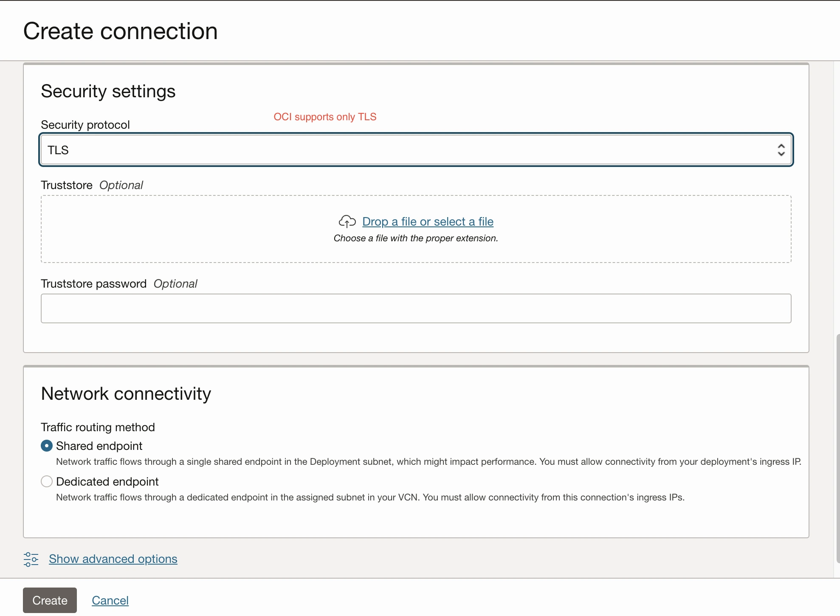Click the Dedicated endpoint label text
Image resolution: width=840 pixels, height=616 pixels.
107,481
